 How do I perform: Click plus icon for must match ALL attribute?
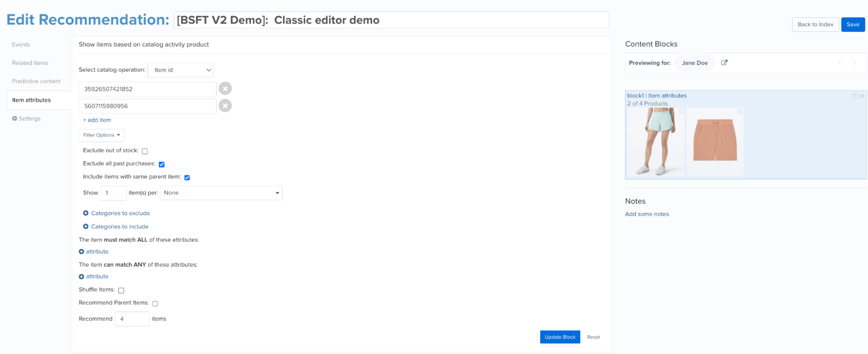coord(81,251)
